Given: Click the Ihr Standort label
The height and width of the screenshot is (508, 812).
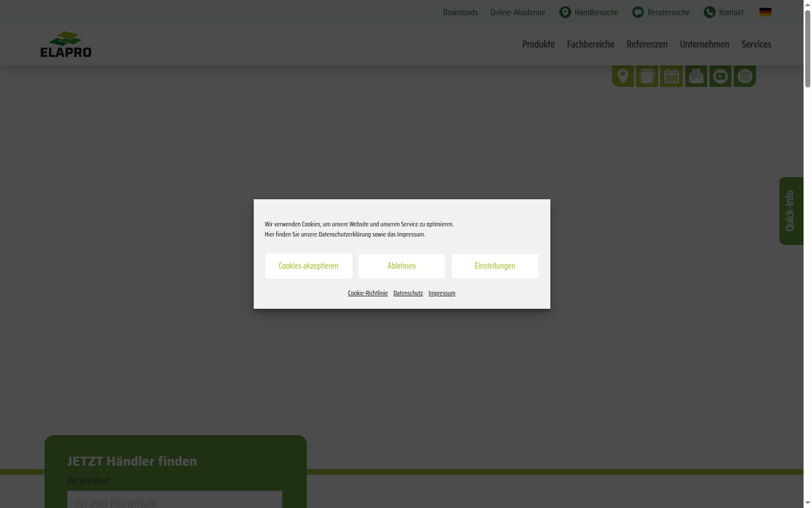Looking at the screenshot, I should coord(89,481).
